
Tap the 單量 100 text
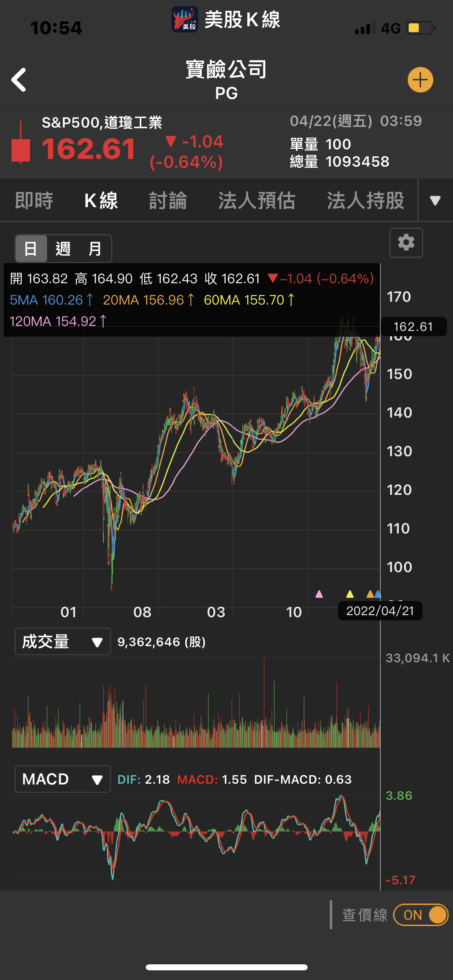coord(321,144)
